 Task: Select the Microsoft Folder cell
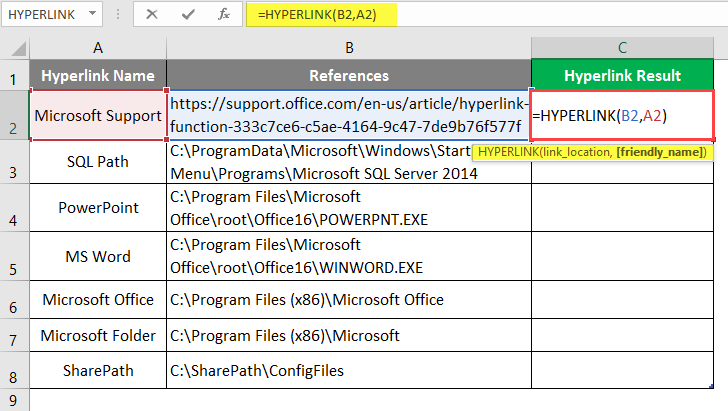98,335
